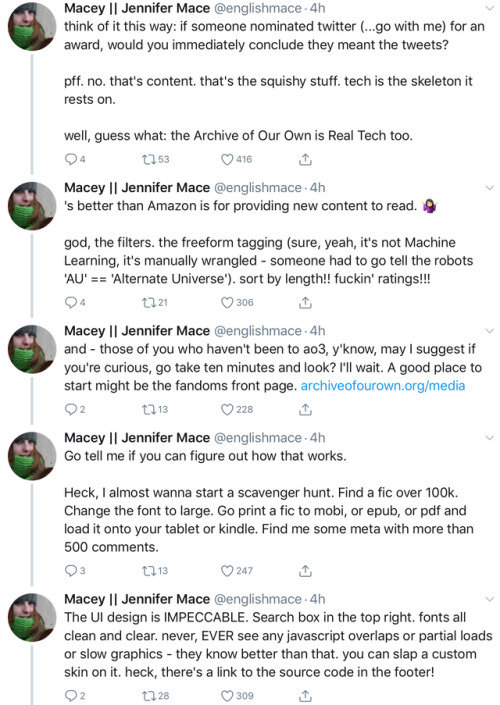This screenshot has height=705, width=500.
Task: Reply to the tweet with 416 likes
Action: point(71,159)
